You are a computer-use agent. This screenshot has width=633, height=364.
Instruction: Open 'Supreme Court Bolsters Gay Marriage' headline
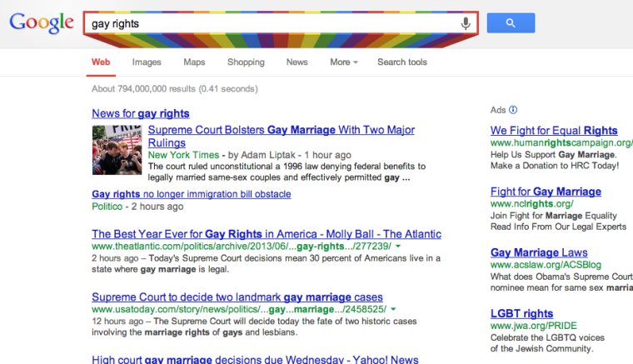pos(281,136)
